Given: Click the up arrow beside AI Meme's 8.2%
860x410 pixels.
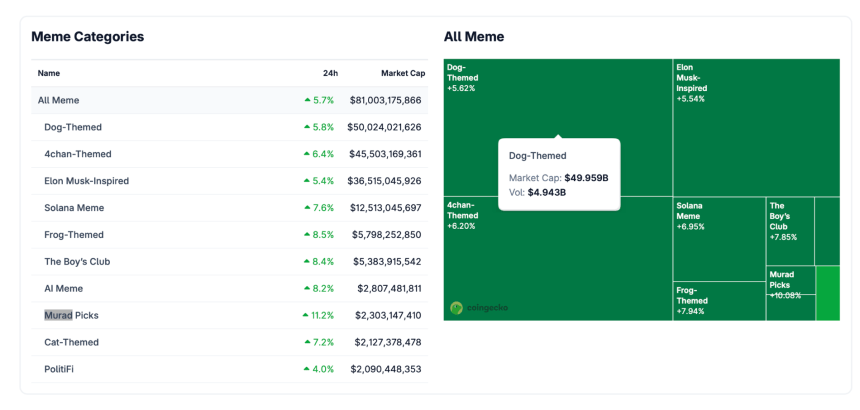Looking at the screenshot, I should click(x=307, y=289).
